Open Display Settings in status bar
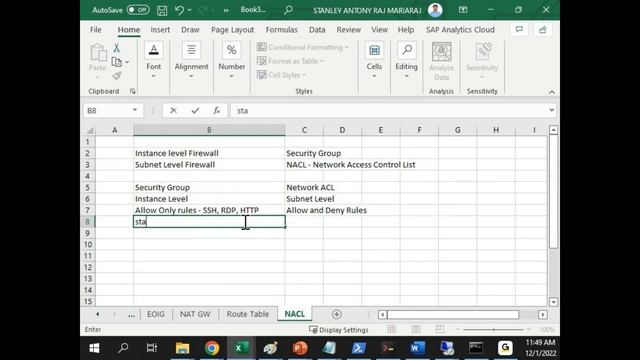640x360 pixels. pyautogui.click(x=339, y=330)
